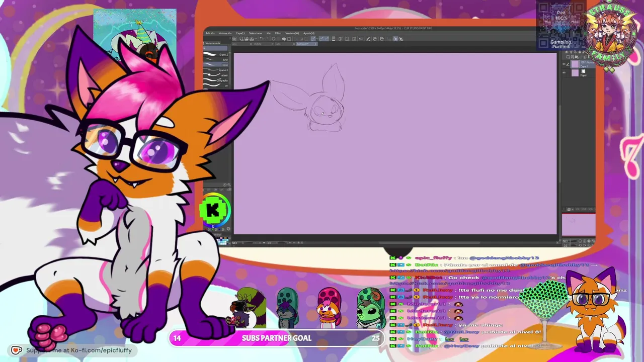Click the Redo arrow in command bar

(x=267, y=39)
